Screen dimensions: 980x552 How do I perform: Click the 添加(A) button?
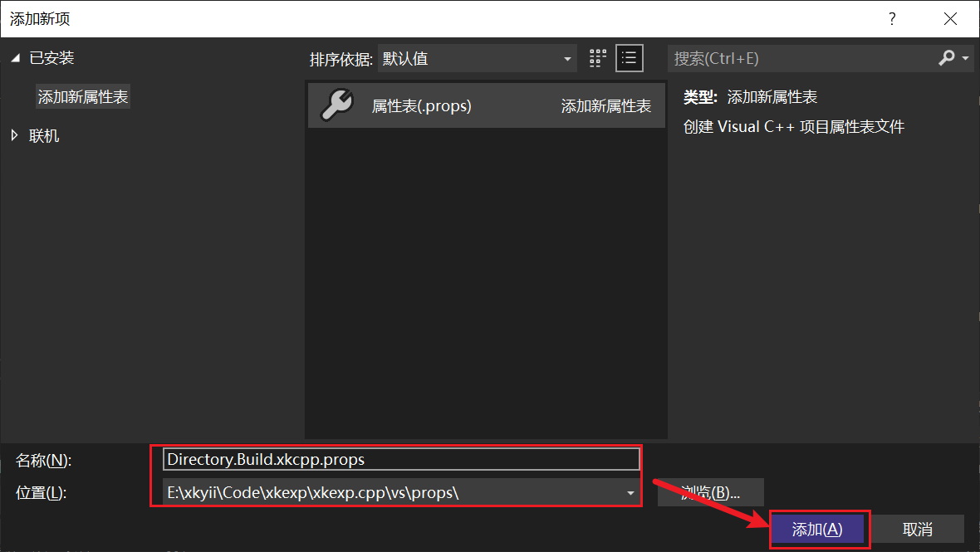click(817, 530)
